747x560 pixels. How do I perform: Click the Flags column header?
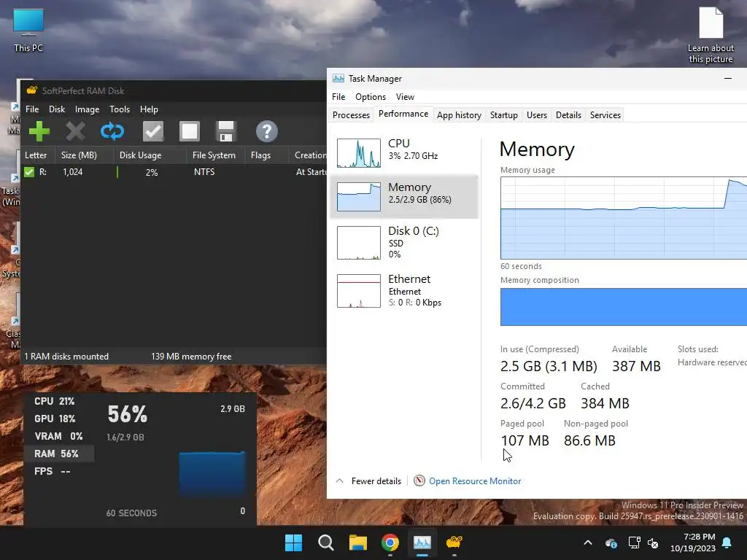click(267, 155)
